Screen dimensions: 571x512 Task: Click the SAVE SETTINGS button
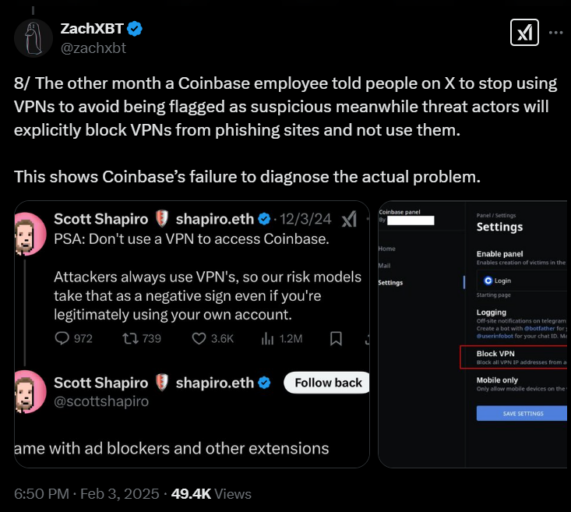(x=521, y=413)
